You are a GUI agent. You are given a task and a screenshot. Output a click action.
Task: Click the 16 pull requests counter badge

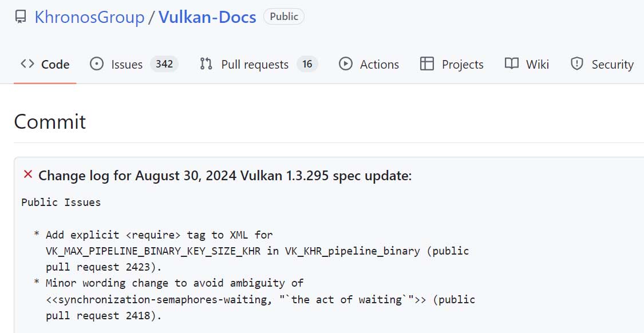tap(307, 64)
